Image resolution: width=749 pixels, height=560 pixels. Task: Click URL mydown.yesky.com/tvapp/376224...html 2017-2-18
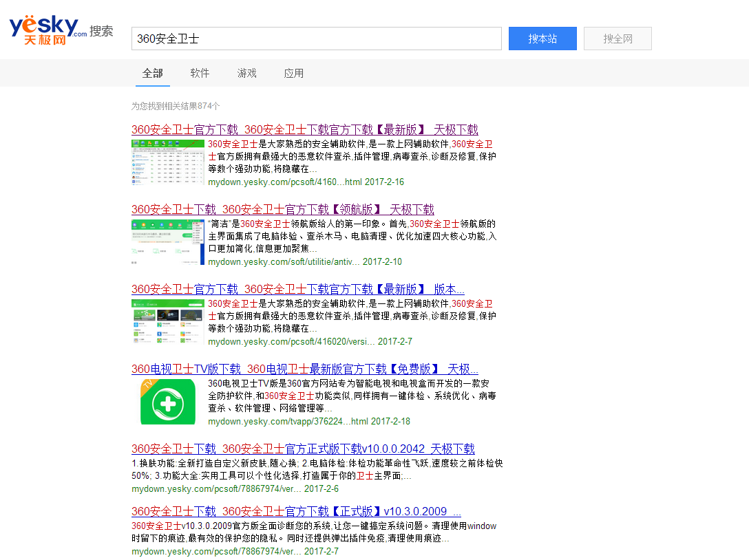[309, 421]
